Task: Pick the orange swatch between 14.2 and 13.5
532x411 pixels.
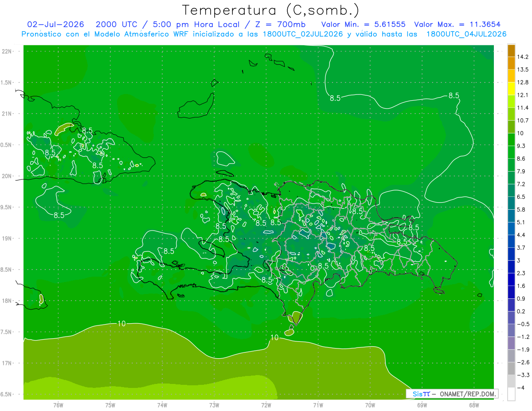Action: (511, 63)
